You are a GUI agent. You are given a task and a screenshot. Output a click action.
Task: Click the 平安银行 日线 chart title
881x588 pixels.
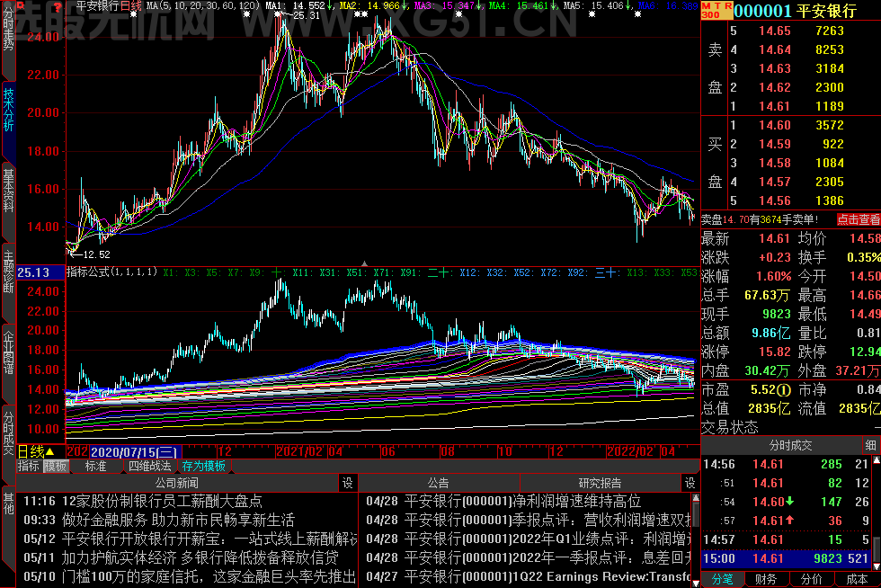pos(109,6)
